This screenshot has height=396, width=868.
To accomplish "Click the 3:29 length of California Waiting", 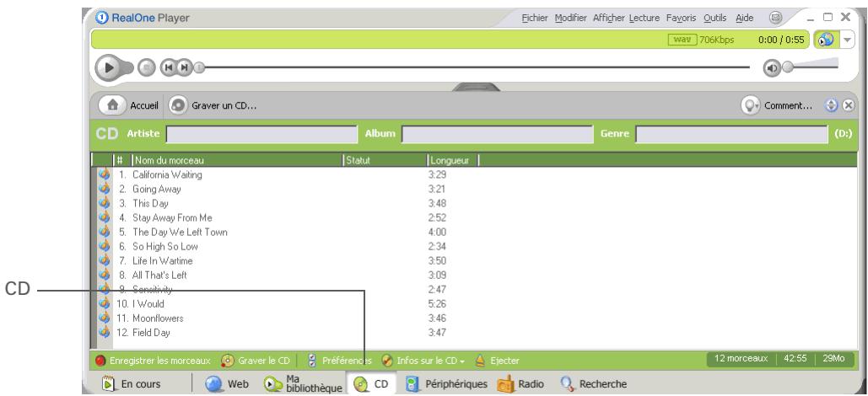I will [x=437, y=174].
